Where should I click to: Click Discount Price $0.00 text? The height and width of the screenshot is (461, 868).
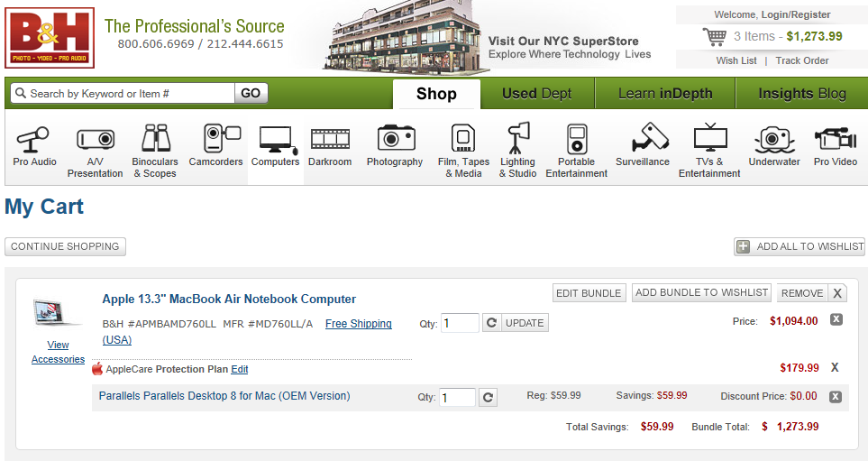point(769,396)
